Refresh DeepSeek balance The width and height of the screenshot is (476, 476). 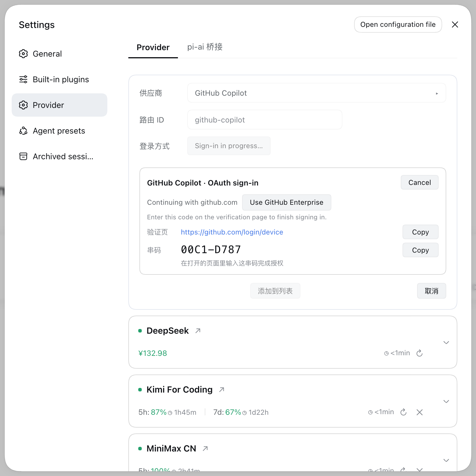coord(419,353)
